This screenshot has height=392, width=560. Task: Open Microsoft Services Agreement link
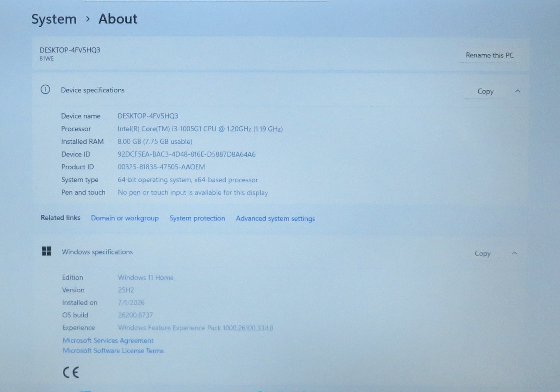coord(108,340)
